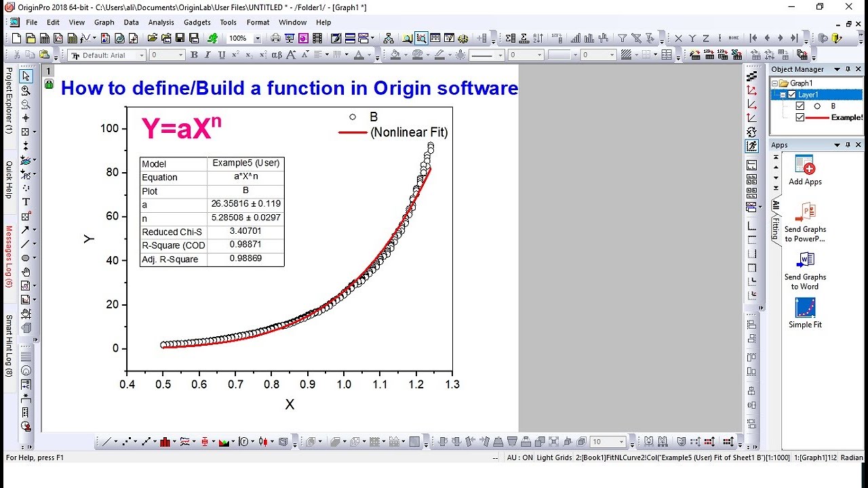Open the Graph menu
The width and height of the screenshot is (868, 488).
tap(104, 22)
